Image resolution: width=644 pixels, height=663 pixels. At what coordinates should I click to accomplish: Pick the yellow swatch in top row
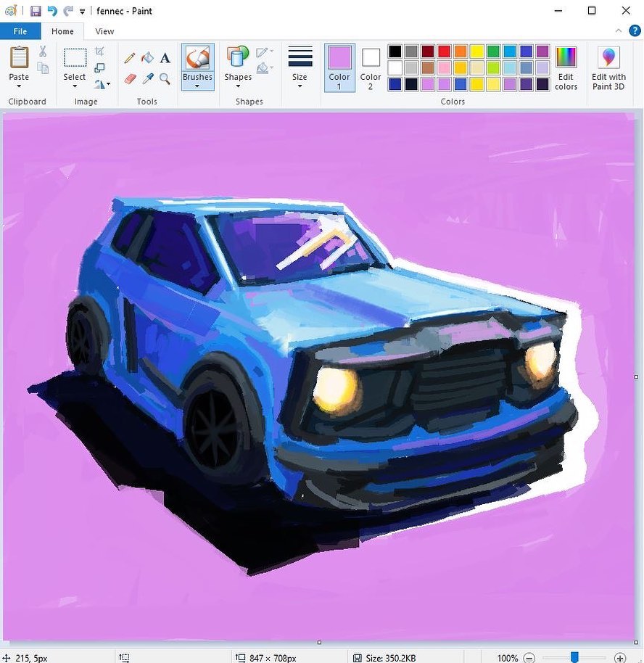pyautogui.click(x=477, y=52)
